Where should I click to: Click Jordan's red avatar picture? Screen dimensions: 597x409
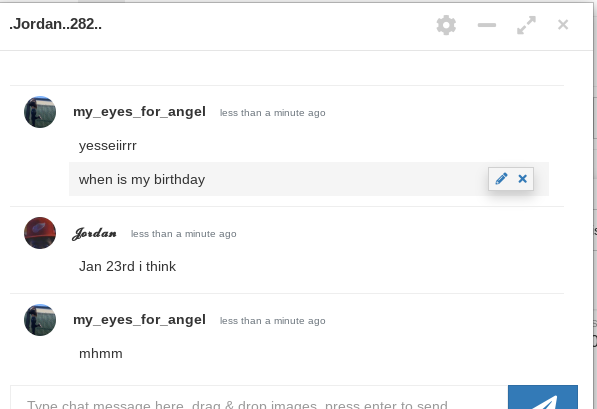click(x=40, y=233)
